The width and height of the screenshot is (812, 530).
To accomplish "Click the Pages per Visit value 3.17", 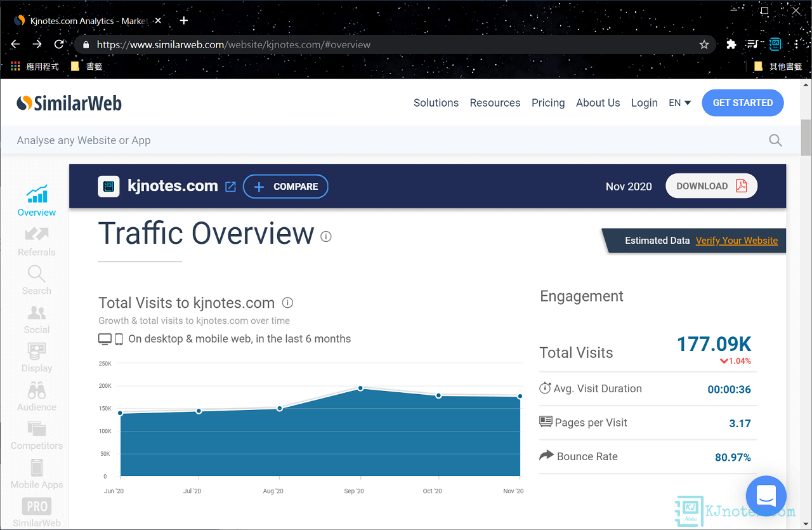I will pyautogui.click(x=740, y=423).
